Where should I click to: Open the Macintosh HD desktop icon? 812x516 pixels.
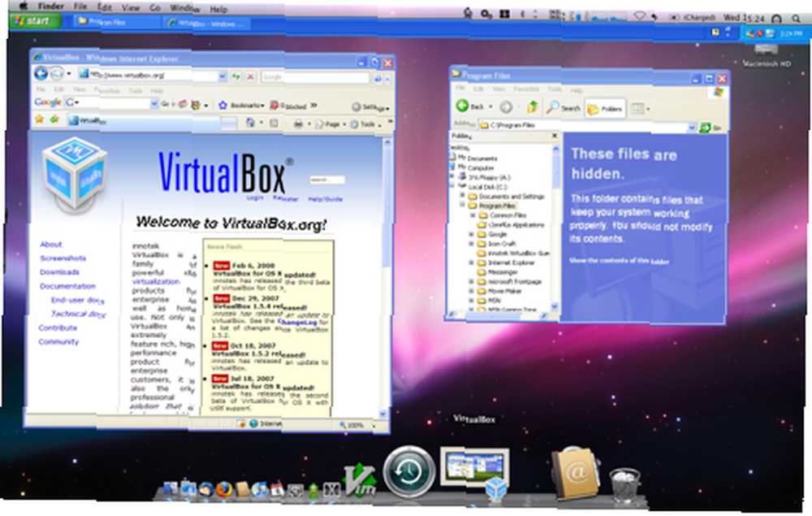tap(767, 56)
